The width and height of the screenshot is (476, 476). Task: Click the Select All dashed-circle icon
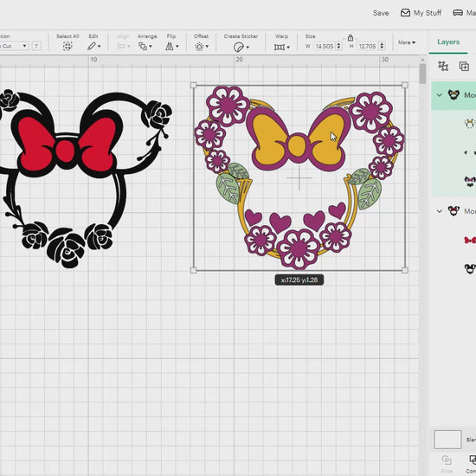pyautogui.click(x=68, y=46)
